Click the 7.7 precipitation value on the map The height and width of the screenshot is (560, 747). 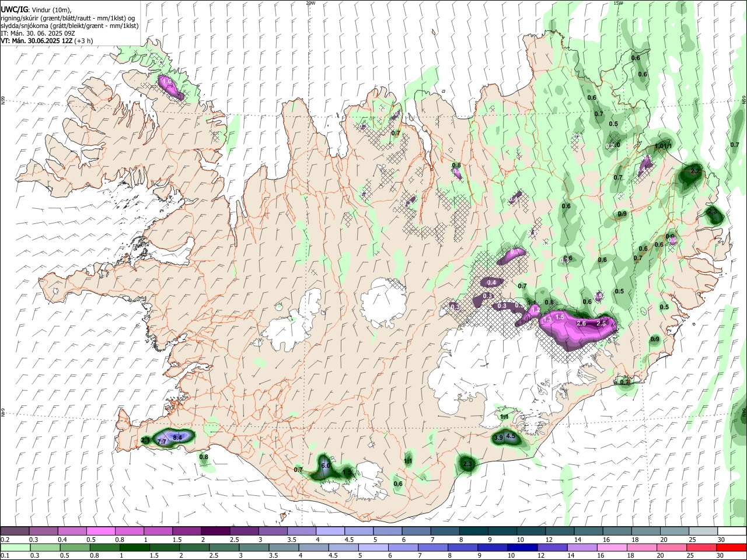[x=162, y=442]
